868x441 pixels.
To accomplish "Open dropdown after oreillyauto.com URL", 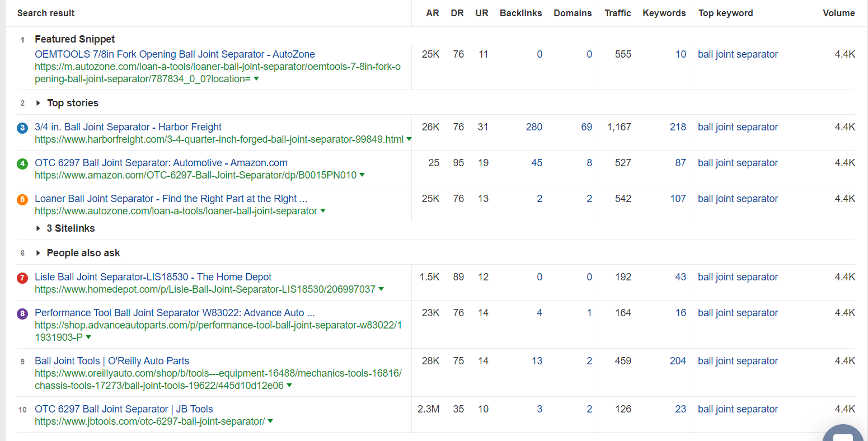I will pyautogui.click(x=289, y=386).
